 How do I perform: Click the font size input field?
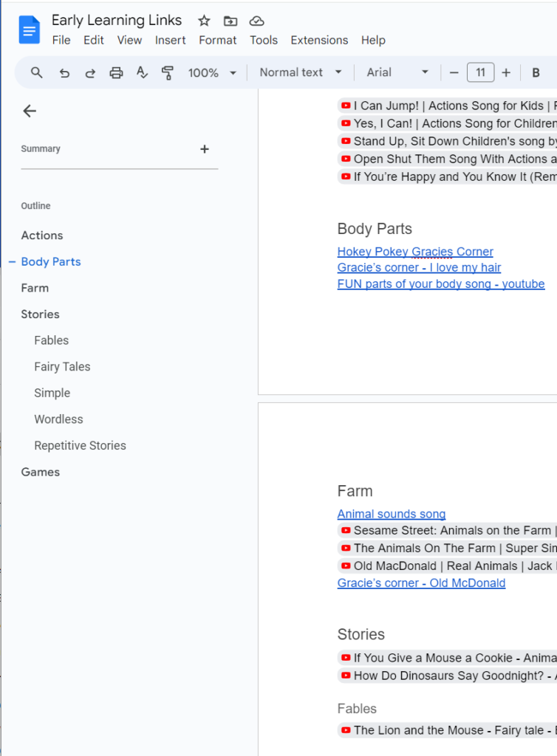[x=480, y=72]
